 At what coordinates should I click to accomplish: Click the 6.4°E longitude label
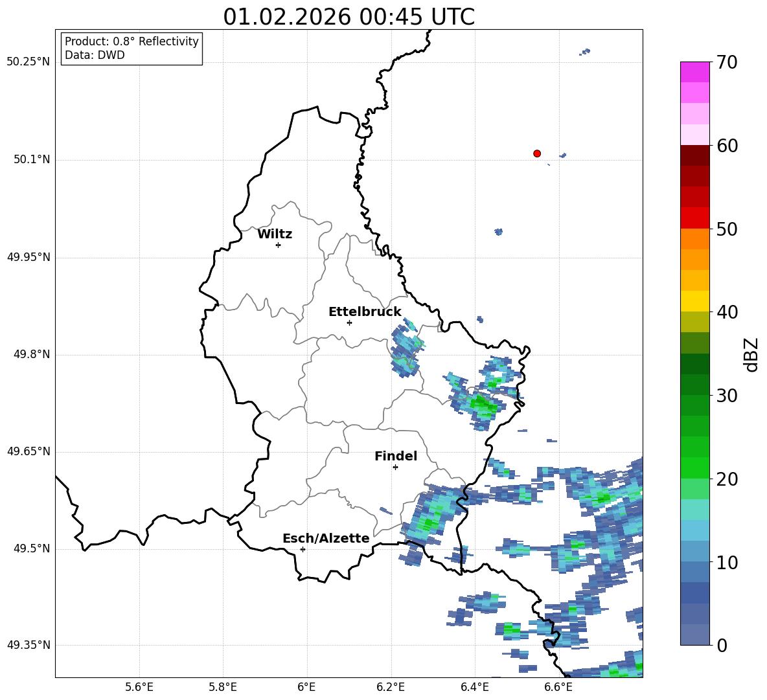pos(474,687)
